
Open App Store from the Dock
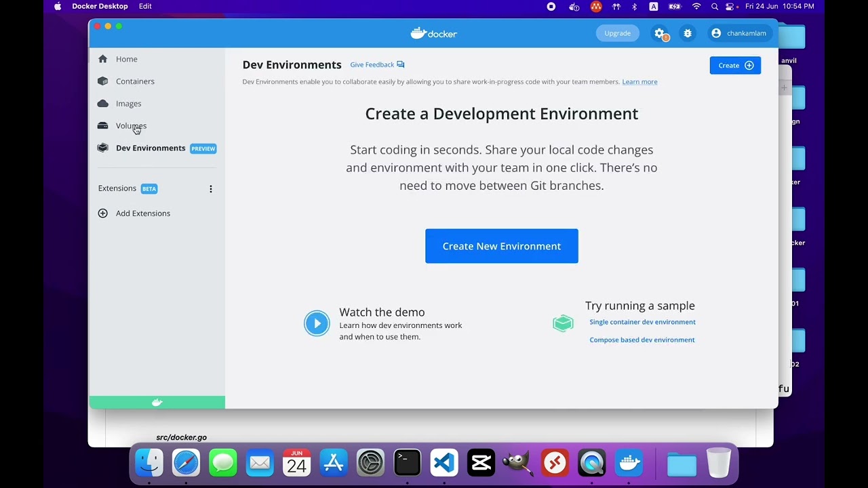click(334, 464)
